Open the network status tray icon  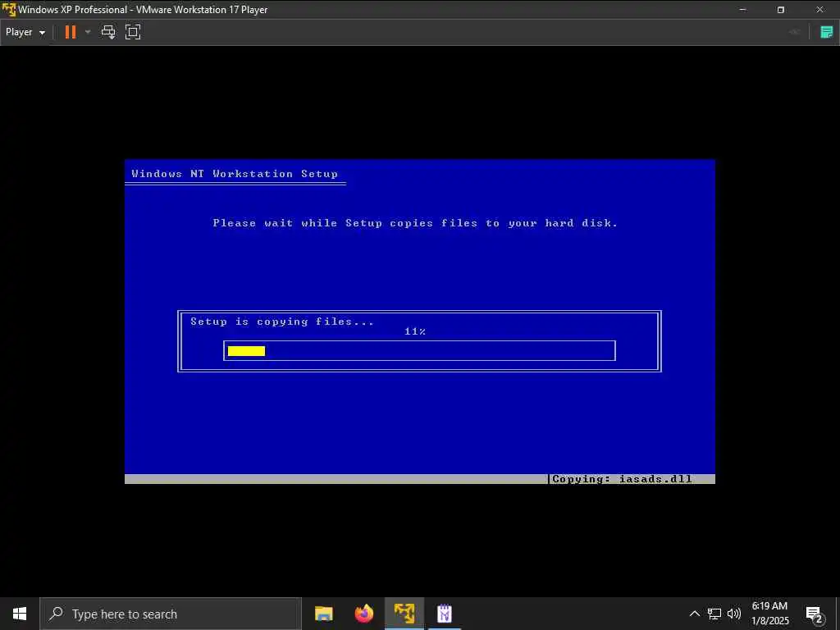coord(714,614)
